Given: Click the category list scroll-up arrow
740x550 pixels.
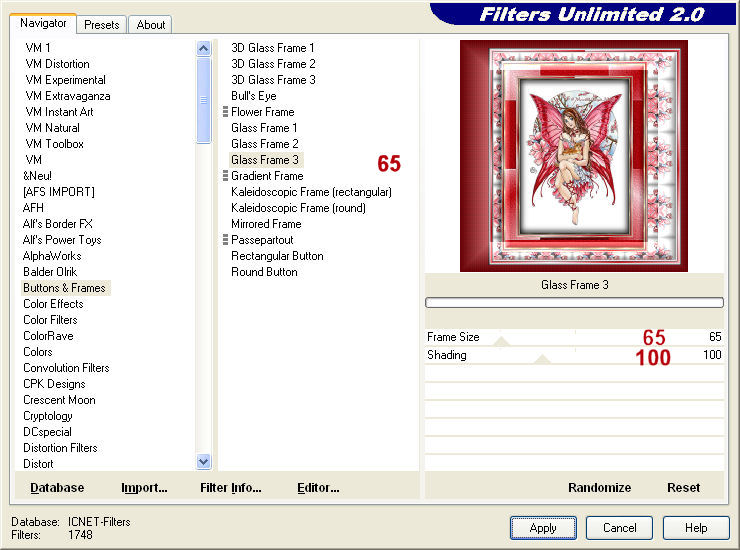Looking at the screenshot, I should pyautogui.click(x=203, y=48).
